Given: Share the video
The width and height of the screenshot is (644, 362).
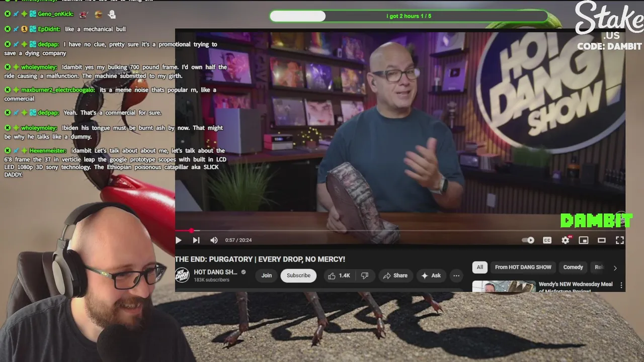Looking at the screenshot, I should (395, 276).
